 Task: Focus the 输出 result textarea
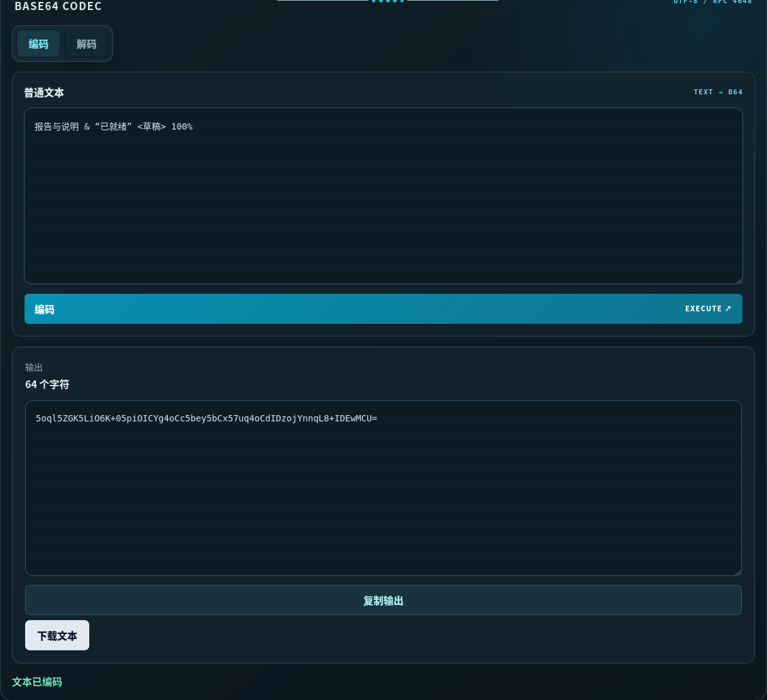click(383, 488)
